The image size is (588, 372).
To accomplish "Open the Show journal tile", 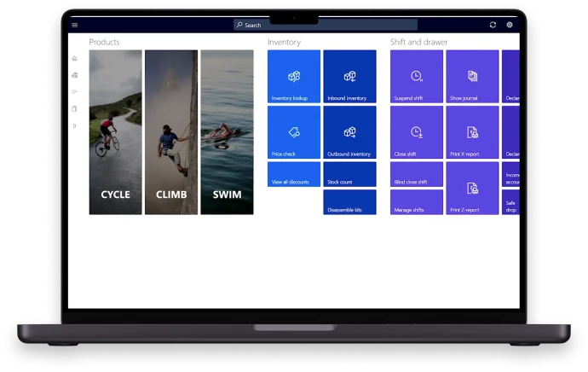I will [472, 76].
